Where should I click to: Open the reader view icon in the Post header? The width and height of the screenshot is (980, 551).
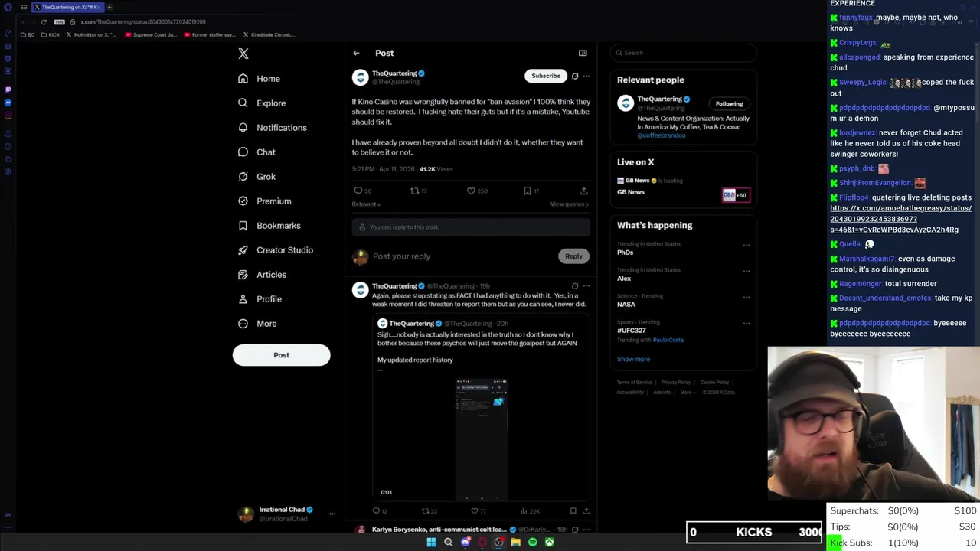pos(583,53)
